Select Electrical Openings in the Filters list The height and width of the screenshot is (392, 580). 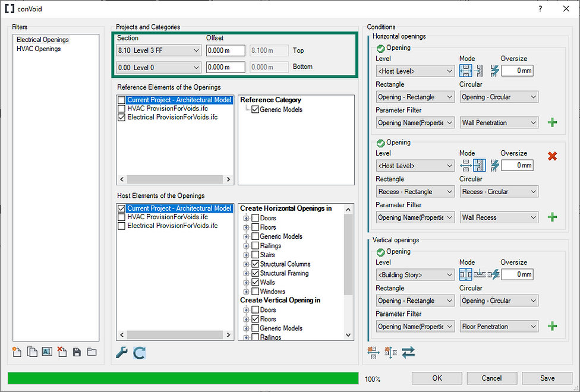click(x=43, y=40)
